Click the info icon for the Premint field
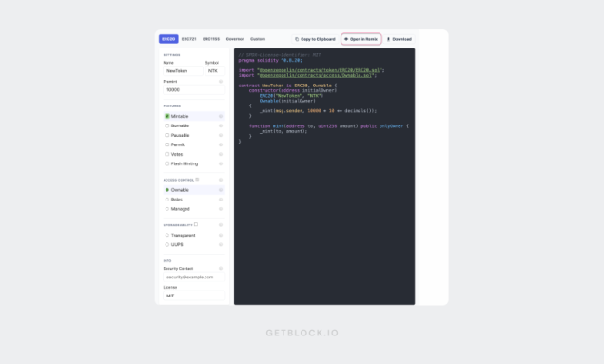The width and height of the screenshot is (604, 364). coord(221,82)
